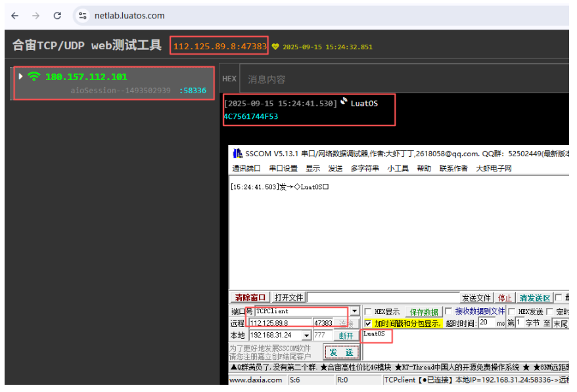Click the 清除窗口 button

click(250, 297)
